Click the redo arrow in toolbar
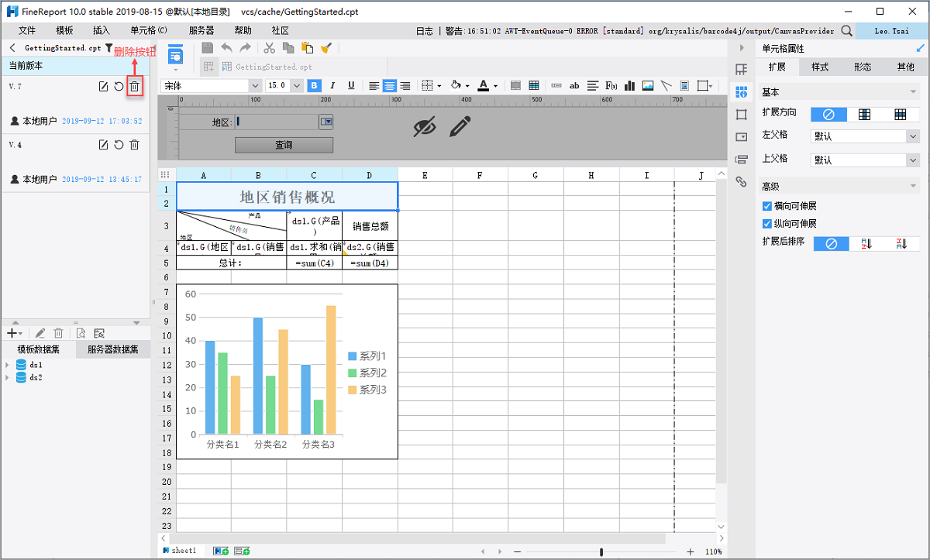 coord(245,48)
